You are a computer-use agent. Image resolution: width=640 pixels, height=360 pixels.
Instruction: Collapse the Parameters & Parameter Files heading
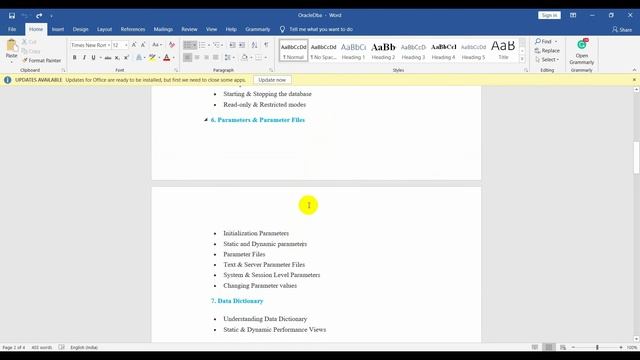coord(206,120)
